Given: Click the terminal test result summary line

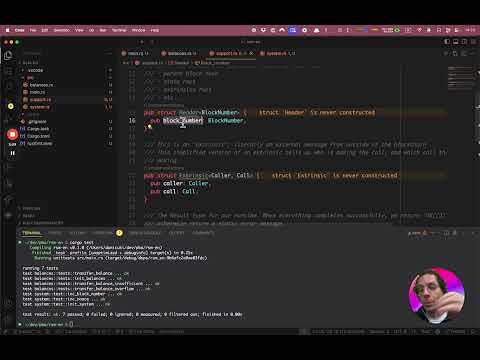Looking at the screenshot, I should pos(132,314).
